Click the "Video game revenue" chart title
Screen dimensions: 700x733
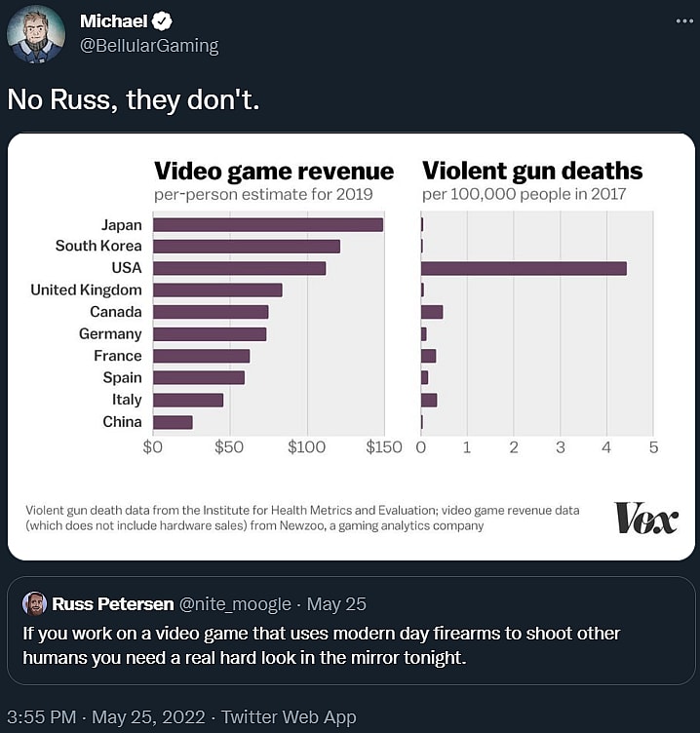tap(274, 172)
